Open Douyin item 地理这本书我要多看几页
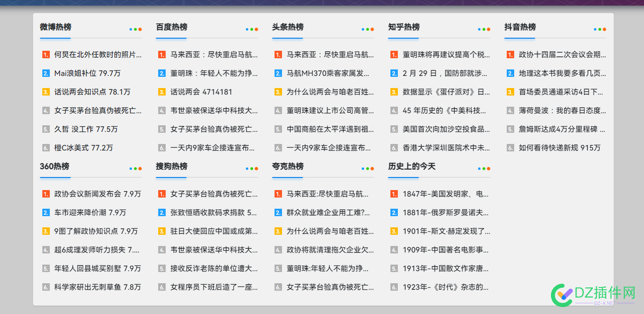Screen dimensions: 644x314 [x=563, y=73]
